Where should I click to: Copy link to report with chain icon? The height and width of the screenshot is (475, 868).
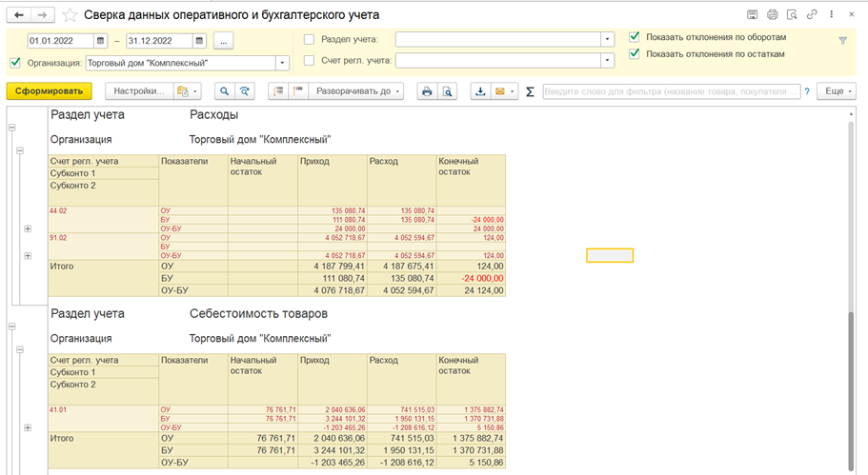coord(812,15)
